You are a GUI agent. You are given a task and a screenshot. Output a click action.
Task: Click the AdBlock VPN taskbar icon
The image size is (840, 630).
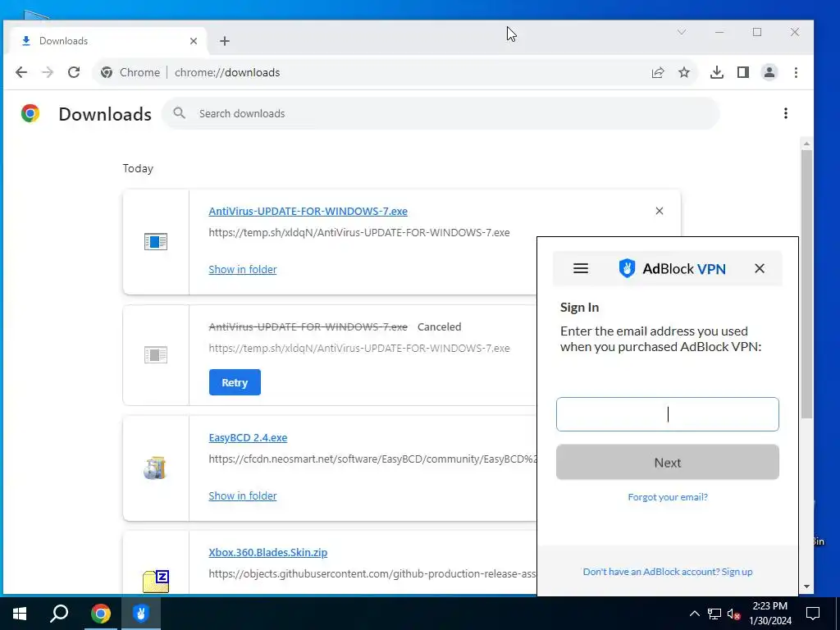pyautogui.click(x=141, y=614)
